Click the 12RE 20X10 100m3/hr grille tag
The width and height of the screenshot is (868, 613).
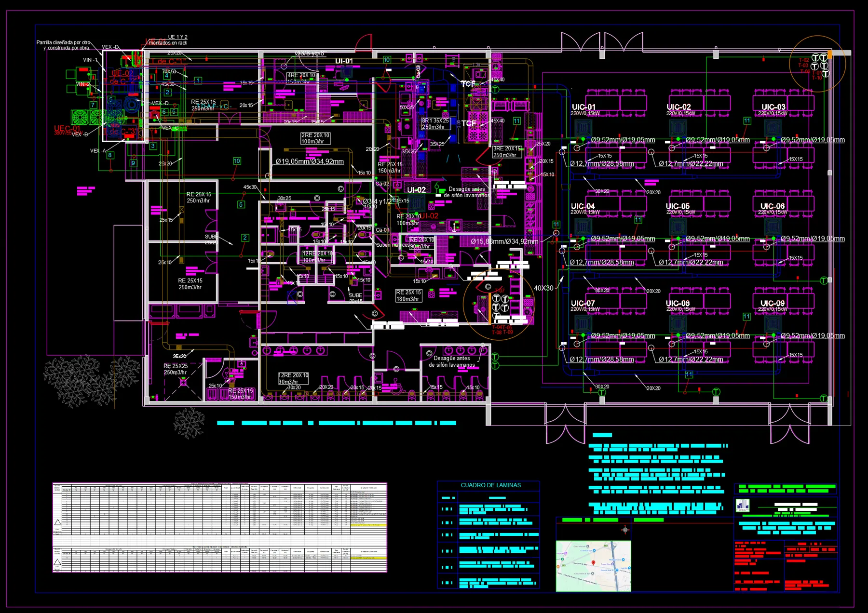[x=317, y=257]
